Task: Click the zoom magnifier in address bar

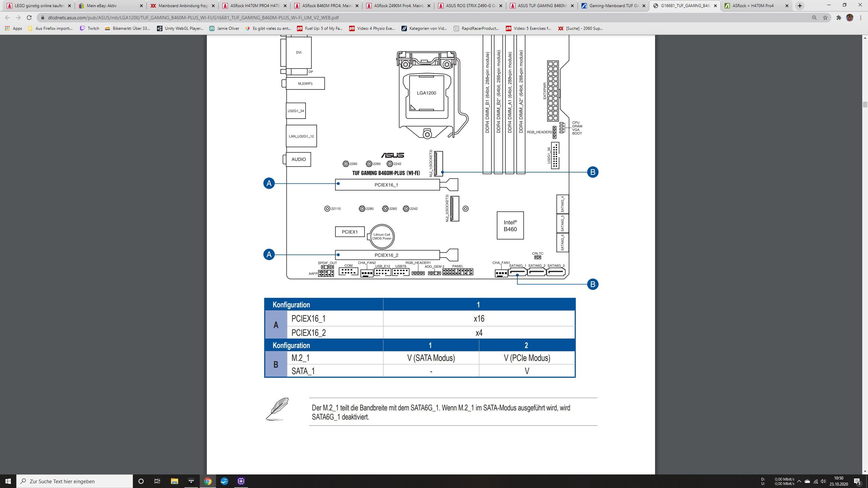Action: [x=814, y=18]
